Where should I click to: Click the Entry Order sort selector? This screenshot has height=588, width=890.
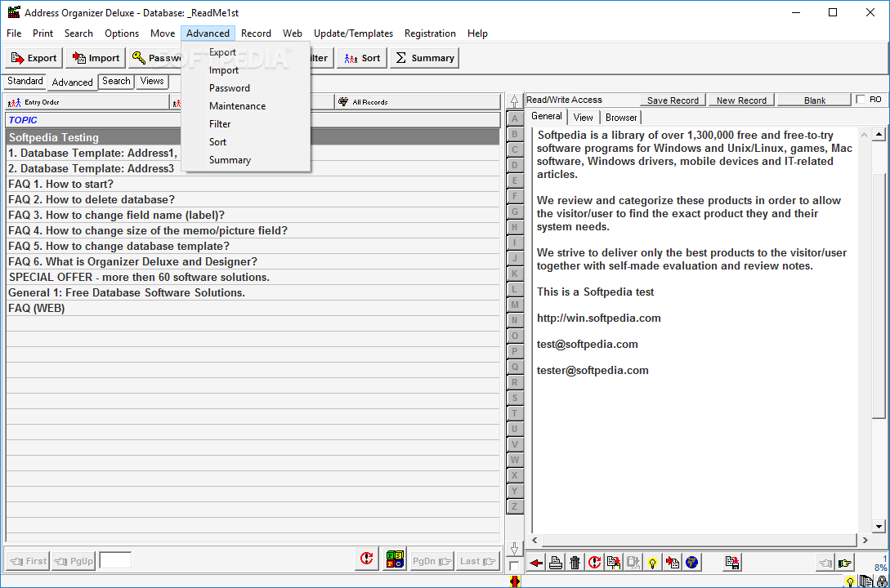[87, 102]
